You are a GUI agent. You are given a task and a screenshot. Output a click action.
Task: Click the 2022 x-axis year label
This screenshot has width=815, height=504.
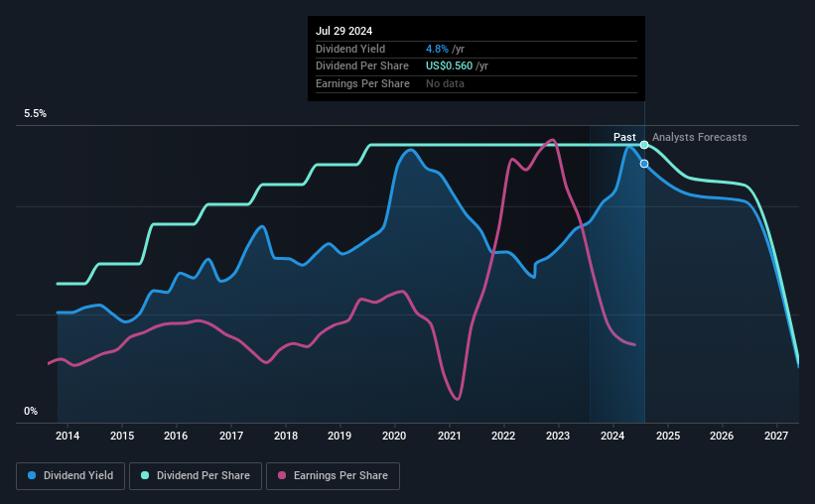(x=503, y=436)
